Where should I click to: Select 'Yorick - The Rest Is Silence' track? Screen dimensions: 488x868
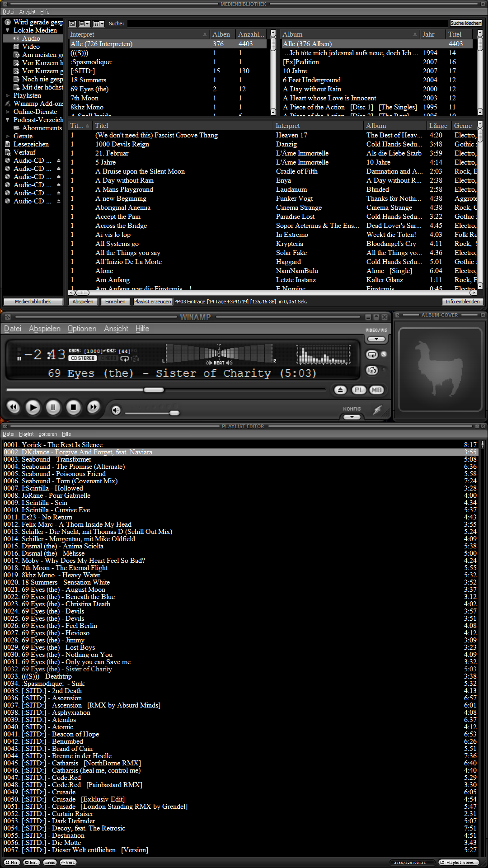tap(239, 445)
